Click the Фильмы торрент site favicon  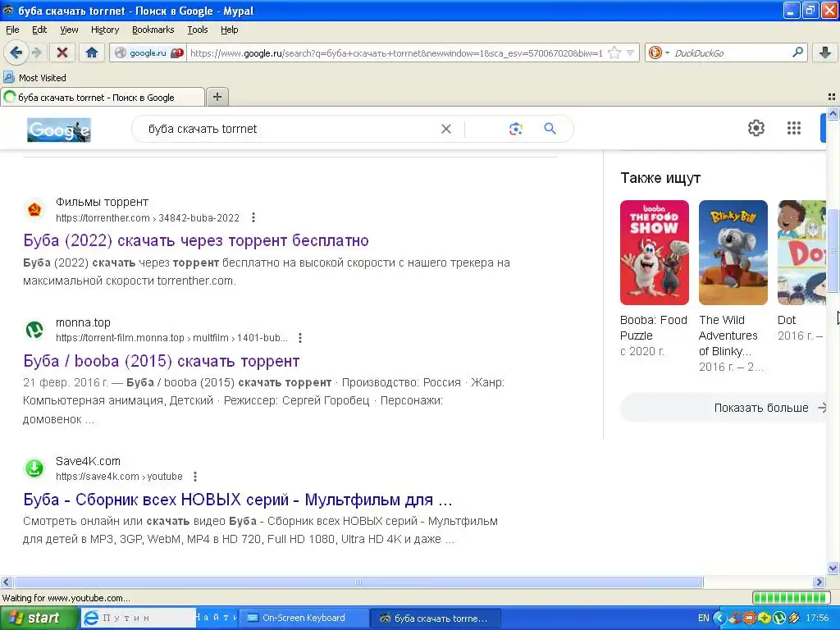coord(34,209)
